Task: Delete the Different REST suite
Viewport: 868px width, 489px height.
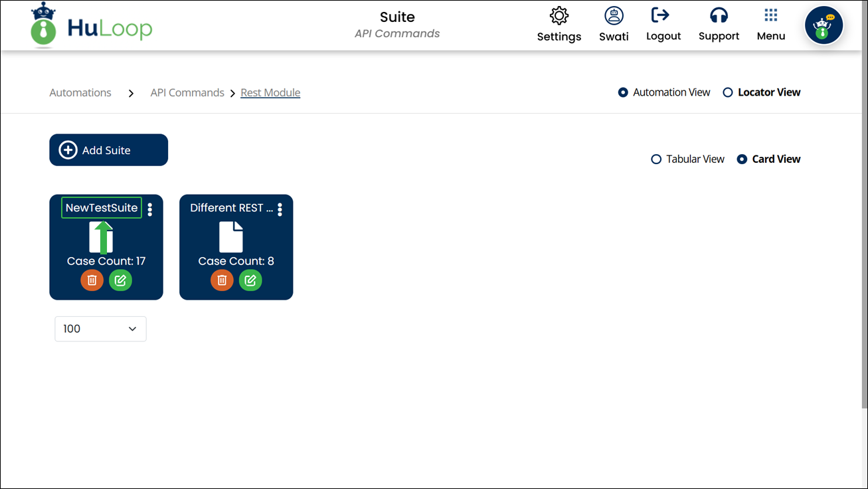Action: pos(222,280)
